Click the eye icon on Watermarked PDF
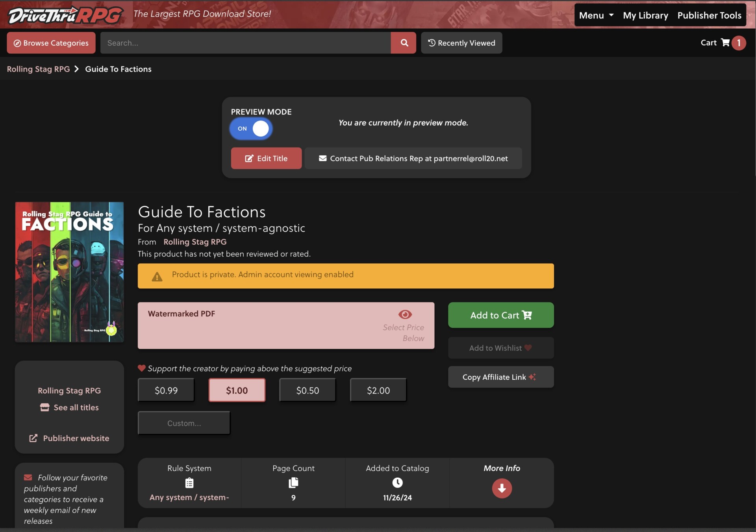The image size is (756, 532). (405, 314)
